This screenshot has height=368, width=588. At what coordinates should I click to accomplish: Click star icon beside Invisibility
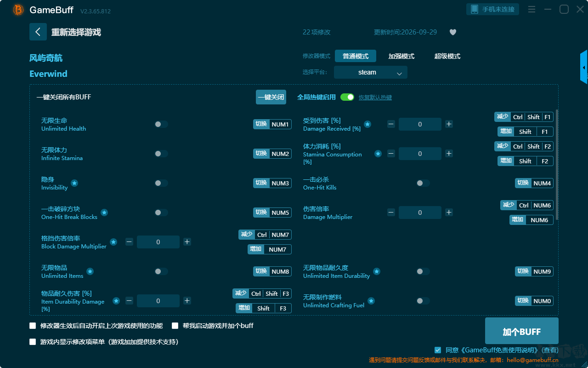(x=74, y=183)
